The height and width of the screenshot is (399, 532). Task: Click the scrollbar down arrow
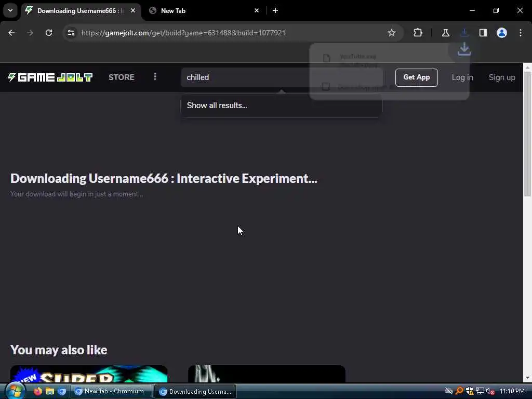(527, 378)
